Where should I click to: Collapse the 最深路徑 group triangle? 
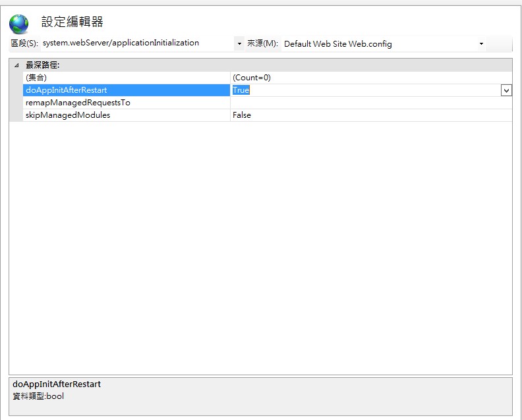16,65
